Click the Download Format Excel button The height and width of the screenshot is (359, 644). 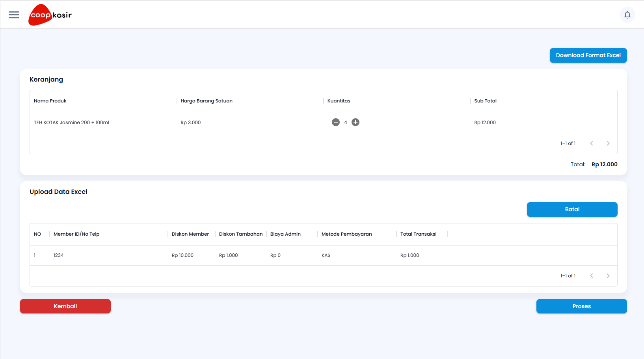click(x=588, y=55)
